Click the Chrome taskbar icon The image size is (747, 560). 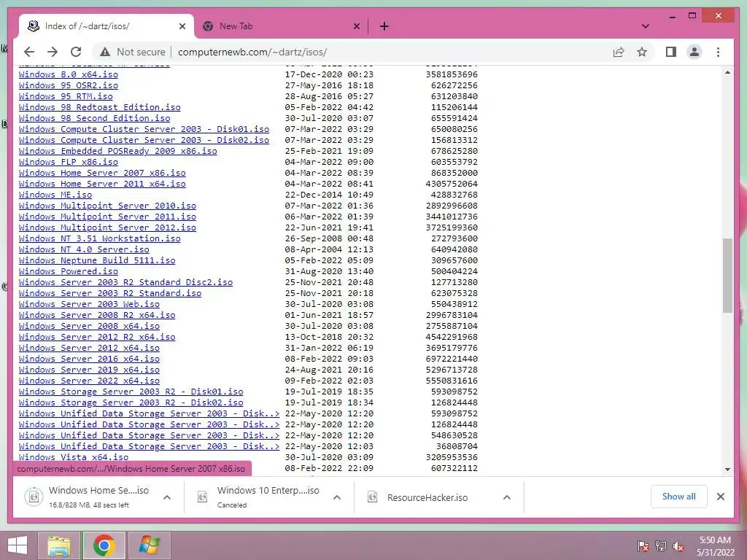click(104, 545)
